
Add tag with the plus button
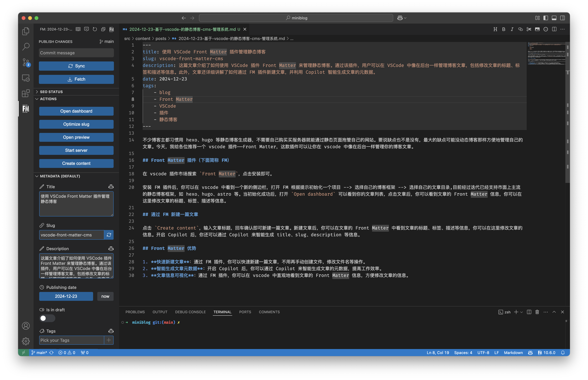click(109, 340)
